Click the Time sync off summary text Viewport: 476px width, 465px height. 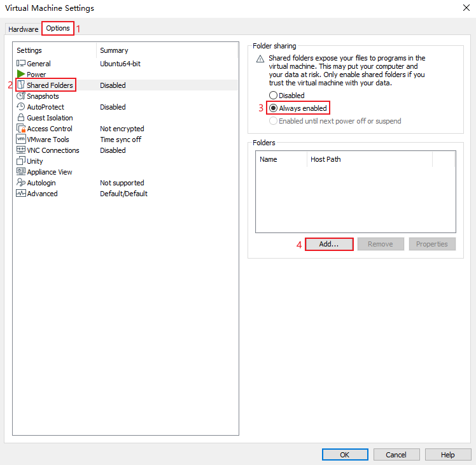click(x=120, y=139)
